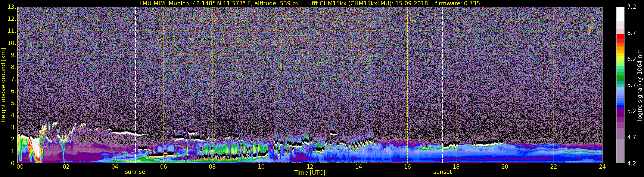Click the '12' time tick label
This screenshot has width=644, height=177.
pos(310,167)
